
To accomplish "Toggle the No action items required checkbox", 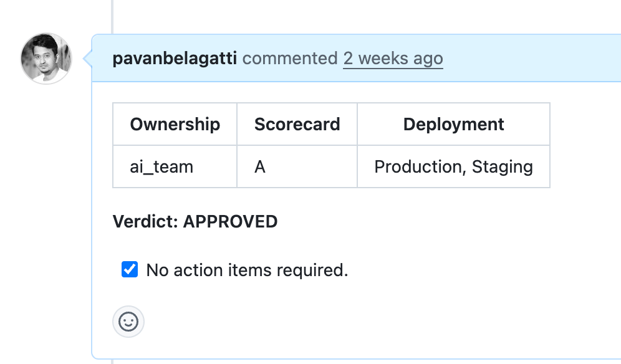I will click(130, 269).
